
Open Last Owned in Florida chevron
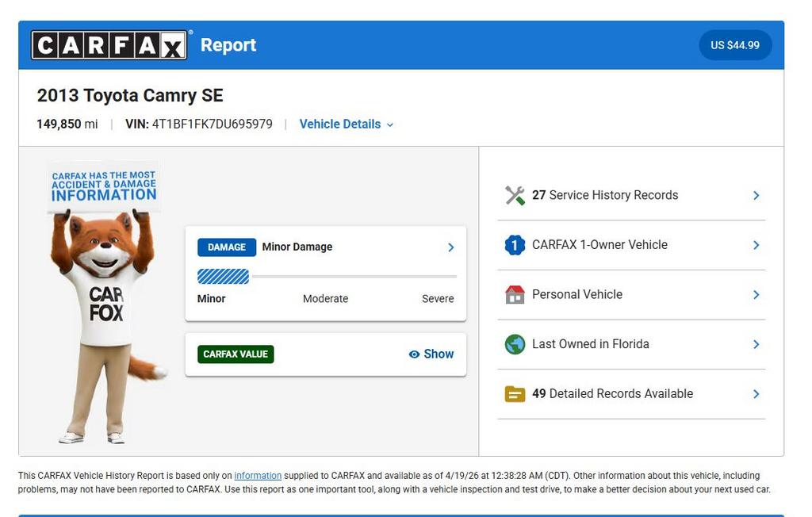point(756,344)
